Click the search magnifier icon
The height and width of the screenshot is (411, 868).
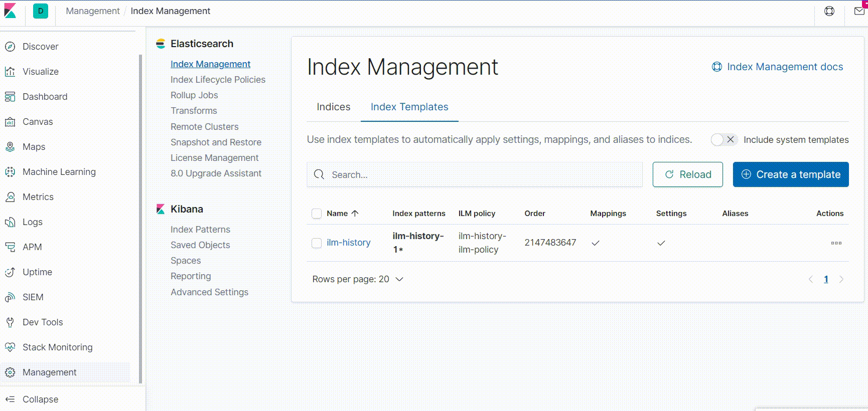coord(319,174)
